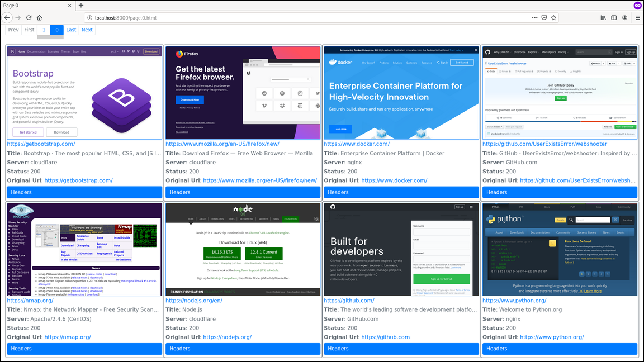Open mozilla.org firefox/new link under thumbnail
The height and width of the screenshot is (362, 644).
222,144
